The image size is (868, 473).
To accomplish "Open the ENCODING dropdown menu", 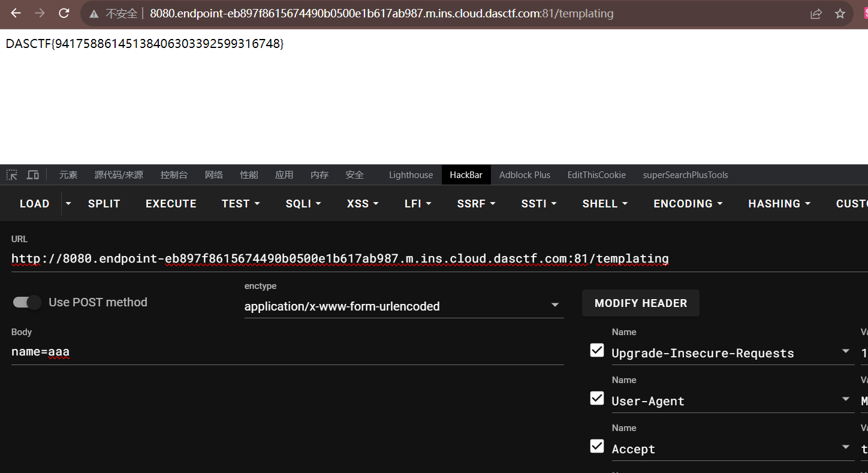I will [688, 204].
